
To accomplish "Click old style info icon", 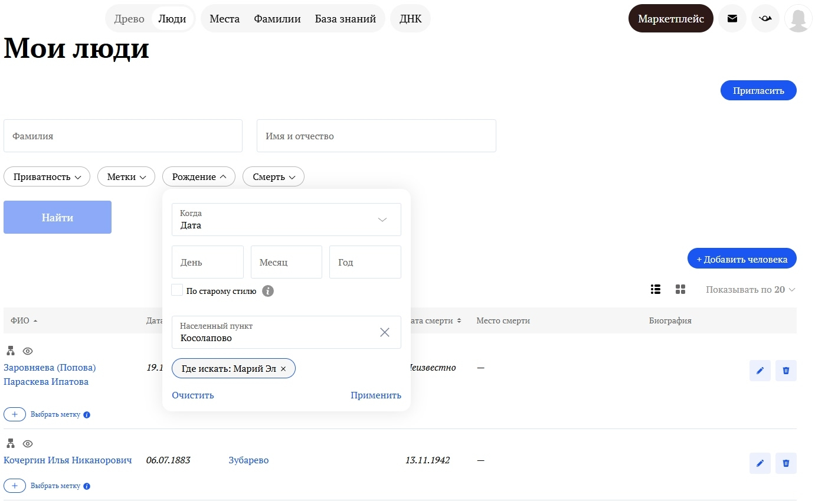I will pyautogui.click(x=268, y=291).
